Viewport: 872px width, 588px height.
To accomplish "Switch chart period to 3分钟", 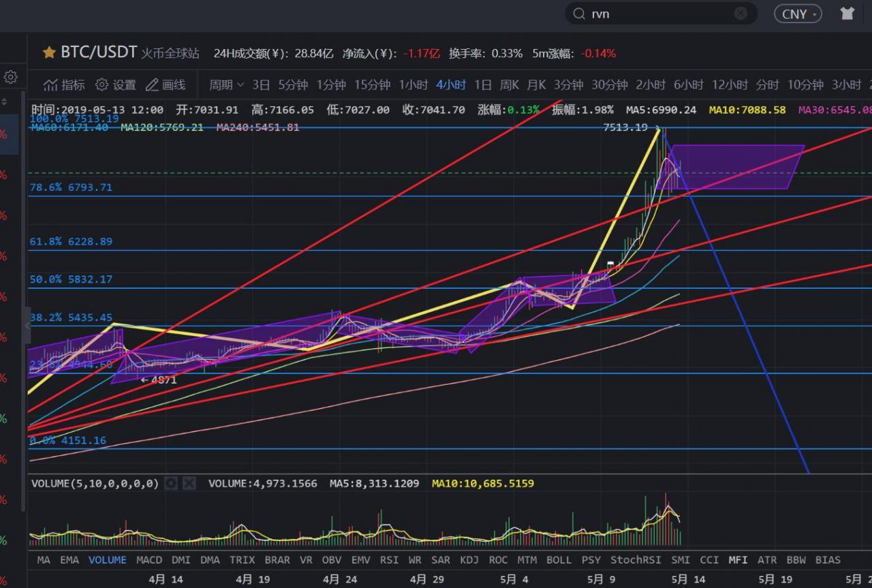I will tap(568, 85).
